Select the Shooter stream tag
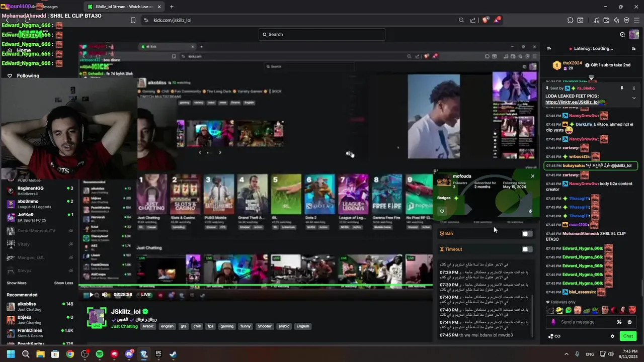The width and height of the screenshot is (644, 362). pos(265,326)
